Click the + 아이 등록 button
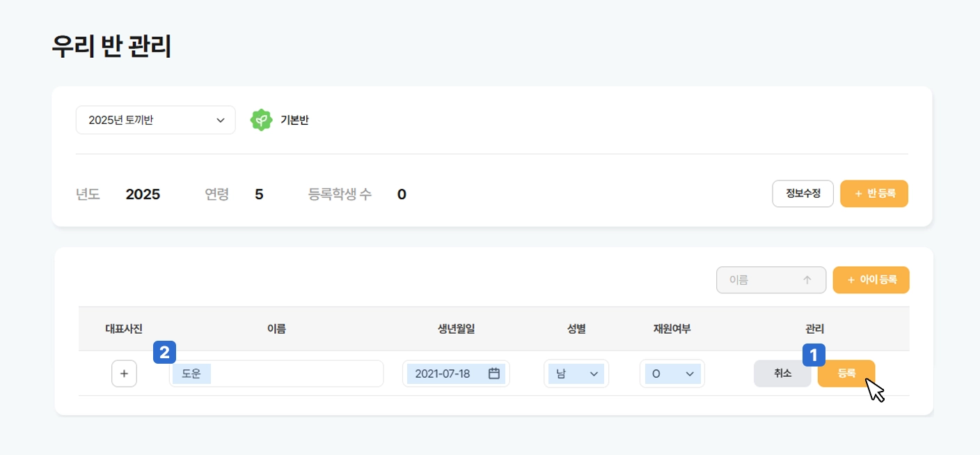This screenshot has height=455, width=980. pyautogui.click(x=871, y=280)
